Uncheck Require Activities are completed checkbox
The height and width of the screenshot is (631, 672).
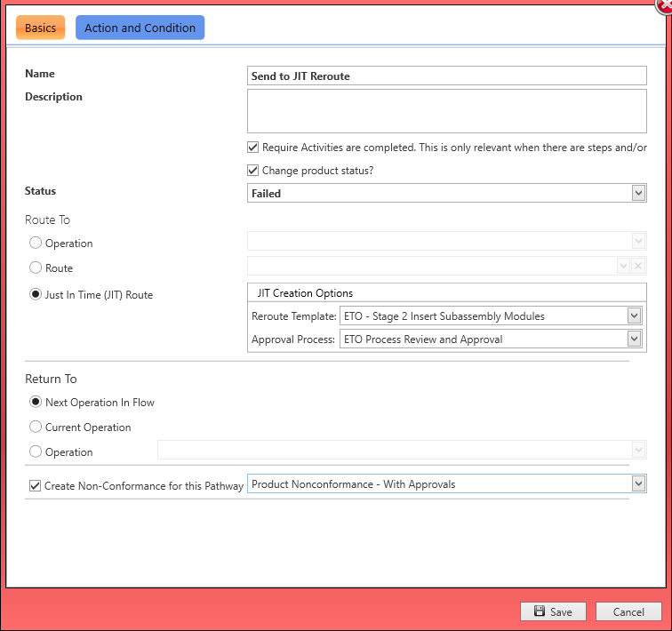pos(253,148)
